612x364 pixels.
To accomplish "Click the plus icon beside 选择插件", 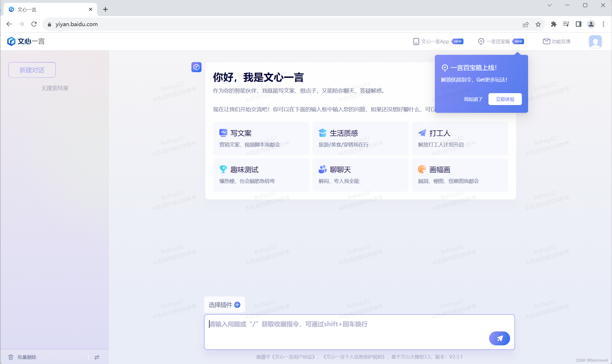I will (237, 305).
